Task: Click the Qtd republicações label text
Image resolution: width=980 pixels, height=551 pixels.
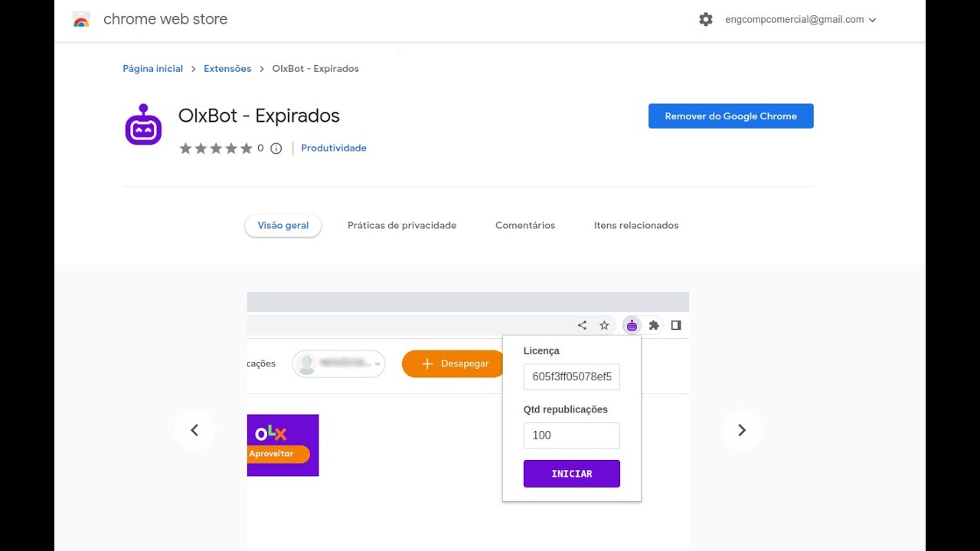Action: point(566,409)
